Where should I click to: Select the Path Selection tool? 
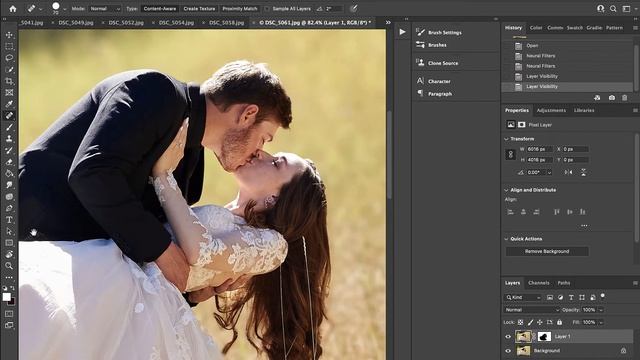9,231
